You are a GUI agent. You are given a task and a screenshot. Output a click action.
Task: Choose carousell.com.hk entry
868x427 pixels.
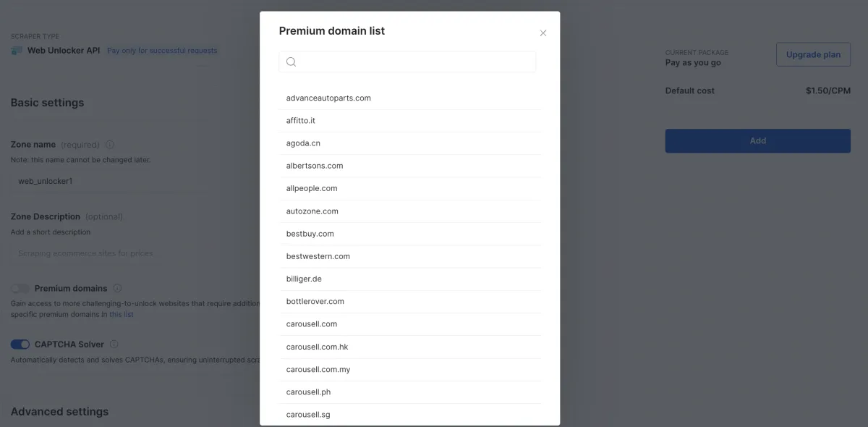pos(410,347)
